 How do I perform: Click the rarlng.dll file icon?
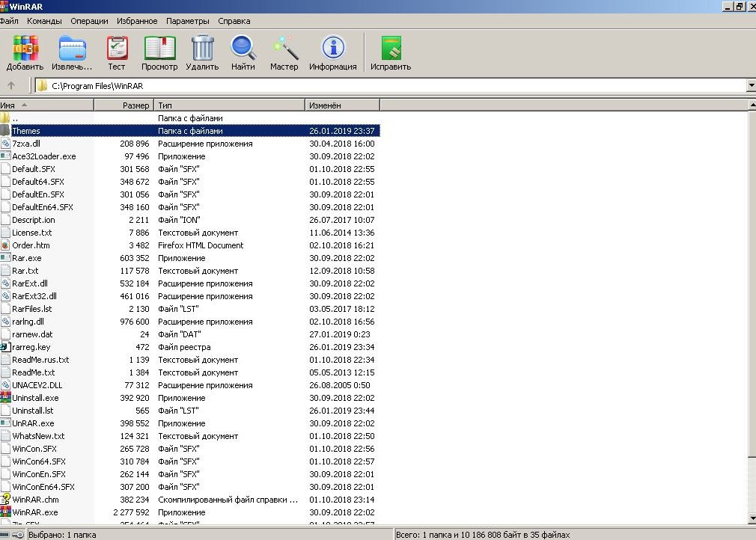(4, 322)
